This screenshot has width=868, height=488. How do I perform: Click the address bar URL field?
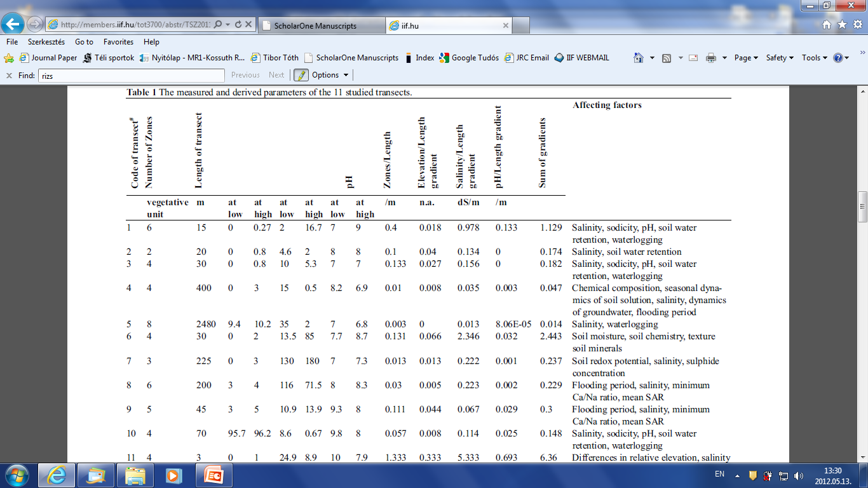tap(137, 25)
